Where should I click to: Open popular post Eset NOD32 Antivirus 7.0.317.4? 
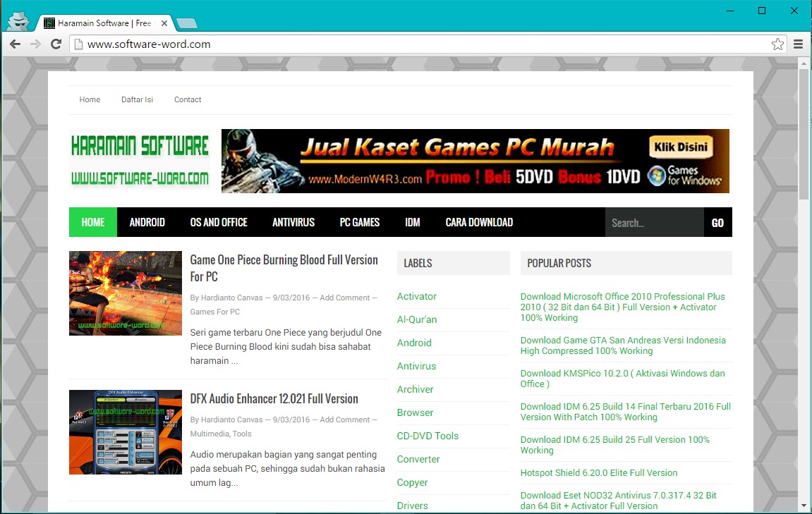(618, 501)
